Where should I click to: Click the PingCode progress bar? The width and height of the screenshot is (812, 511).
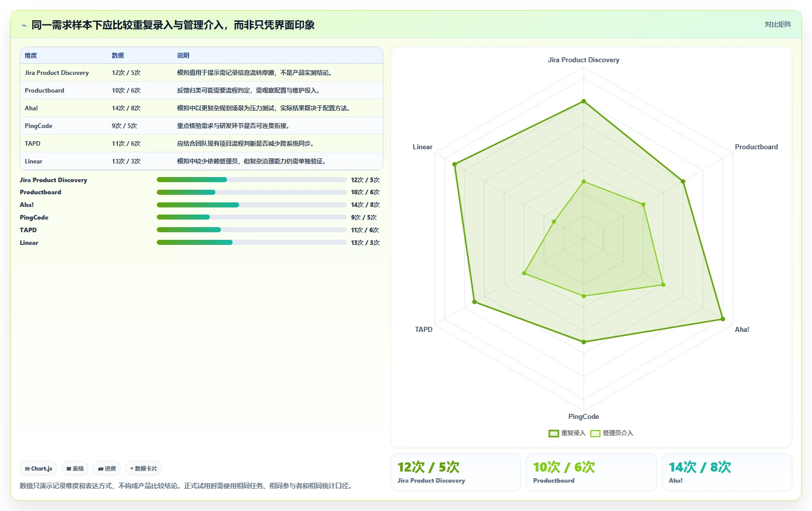coord(252,217)
